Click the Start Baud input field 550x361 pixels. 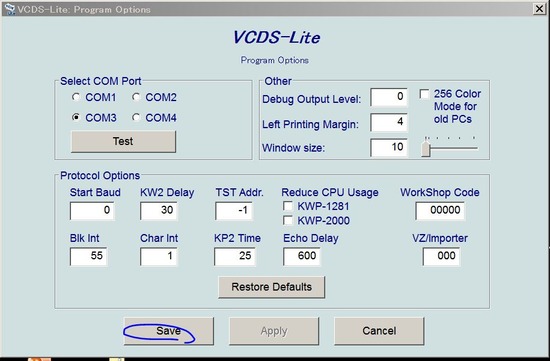(x=92, y=210)
